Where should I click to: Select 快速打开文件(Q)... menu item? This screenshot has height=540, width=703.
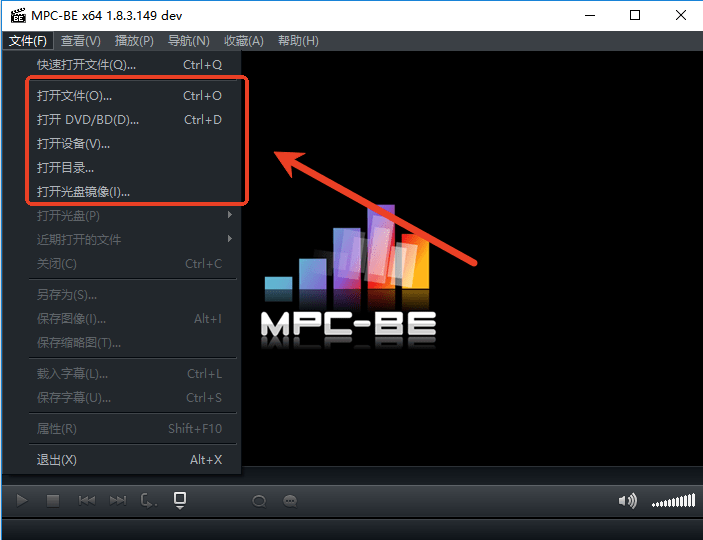(x=86, y=65)
